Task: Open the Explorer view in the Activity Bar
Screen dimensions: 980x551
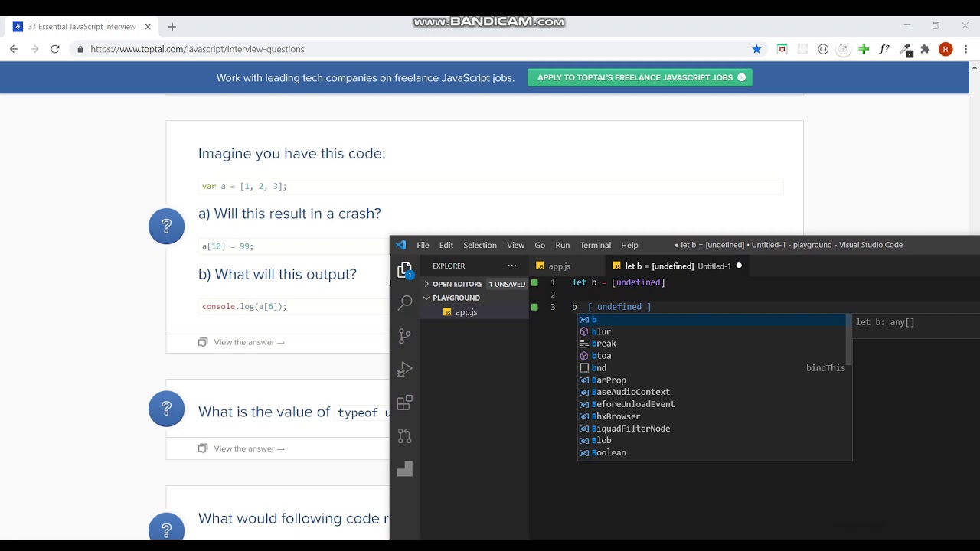Action: [x=405, y=270]
